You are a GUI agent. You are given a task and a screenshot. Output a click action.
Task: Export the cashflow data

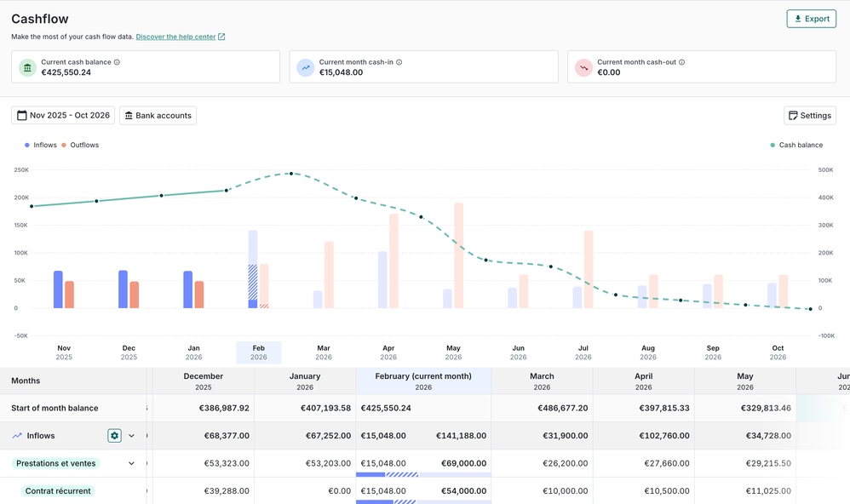click(811, 19)
